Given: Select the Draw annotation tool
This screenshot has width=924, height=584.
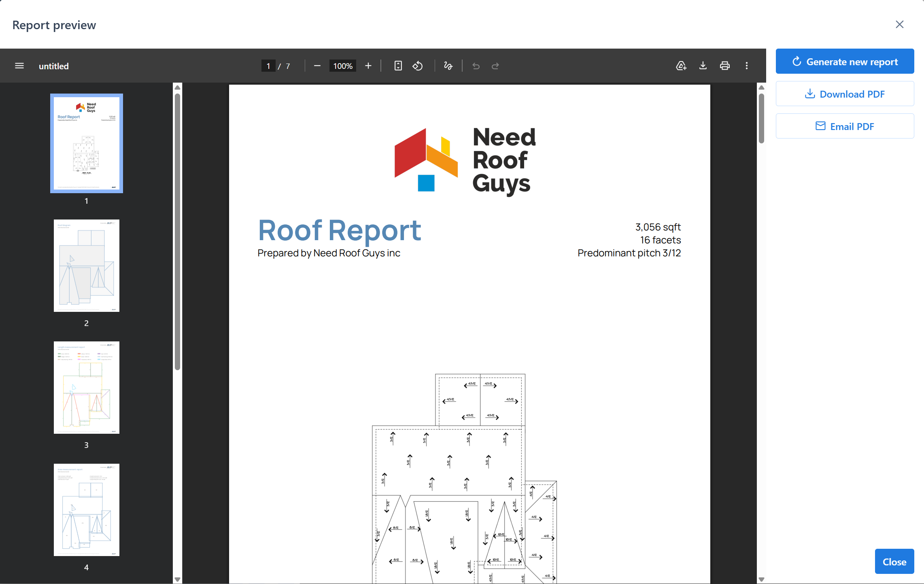Looking at the screenshot, I should (448, 66).
